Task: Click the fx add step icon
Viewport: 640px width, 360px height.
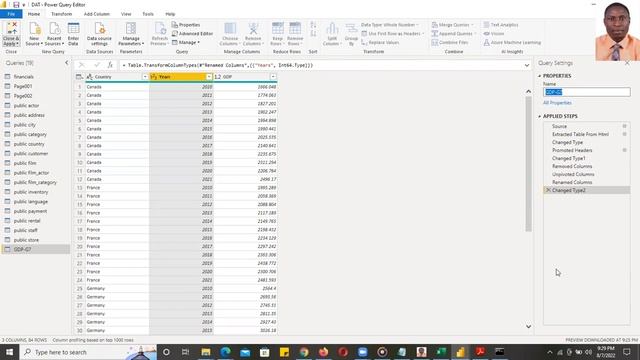Action: click(110, 65)
